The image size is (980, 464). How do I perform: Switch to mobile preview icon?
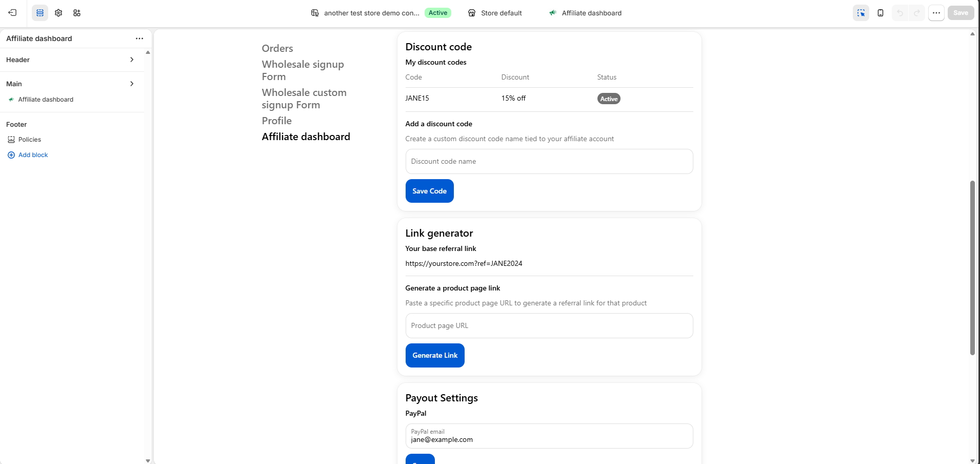pos(881,13)
